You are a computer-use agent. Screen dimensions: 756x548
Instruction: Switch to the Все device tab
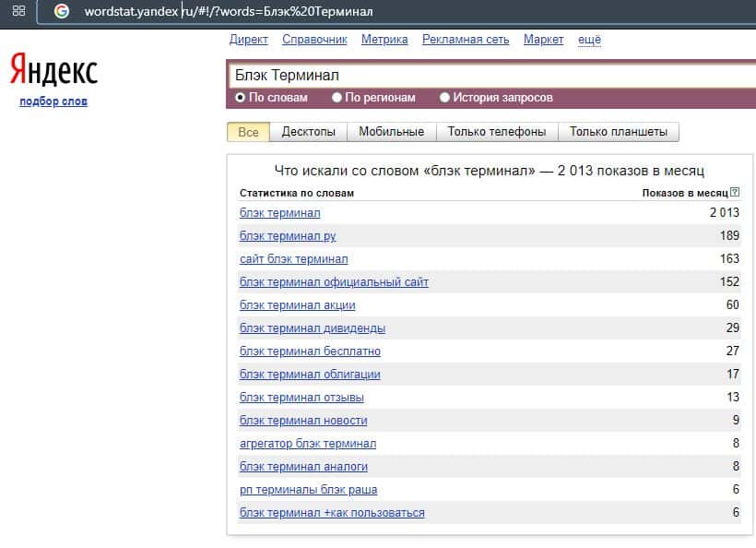point(248,132)
